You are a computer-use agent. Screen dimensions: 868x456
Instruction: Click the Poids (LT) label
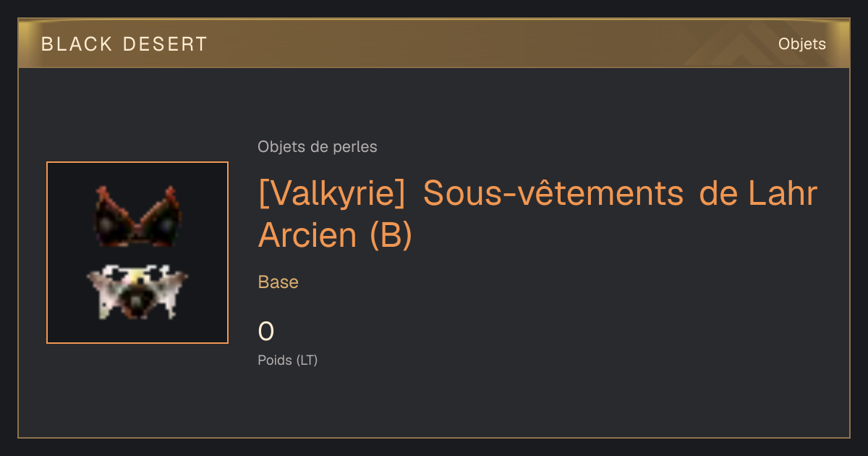click(288, 360)
